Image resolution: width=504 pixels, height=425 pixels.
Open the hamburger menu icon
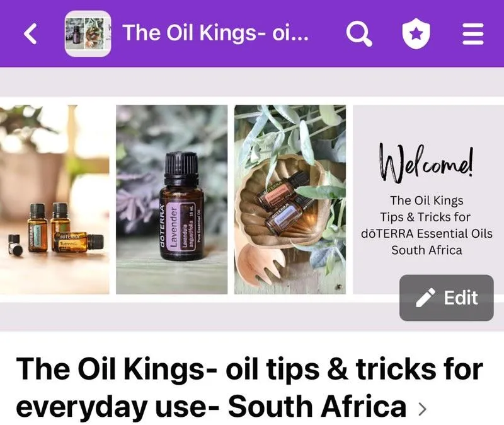[473, 34]
